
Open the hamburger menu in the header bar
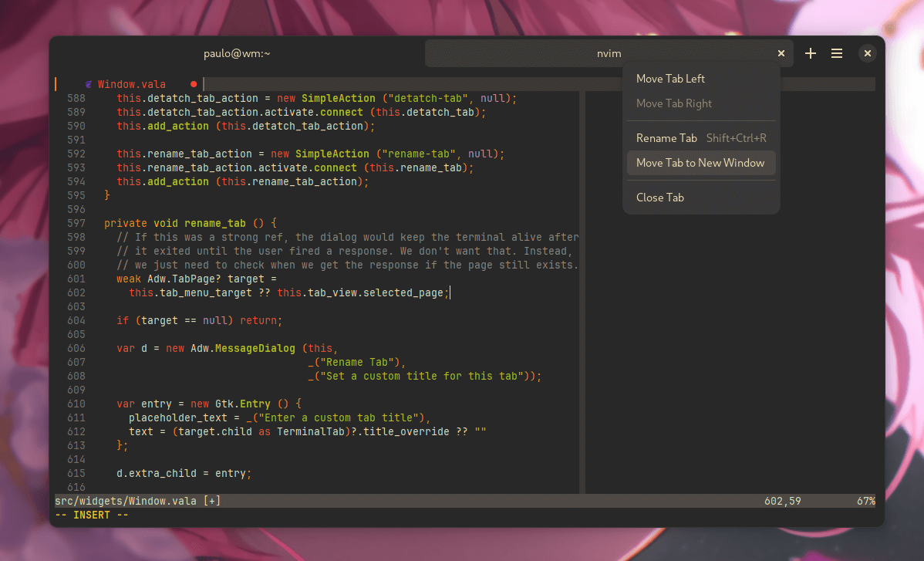click(837, 53)
